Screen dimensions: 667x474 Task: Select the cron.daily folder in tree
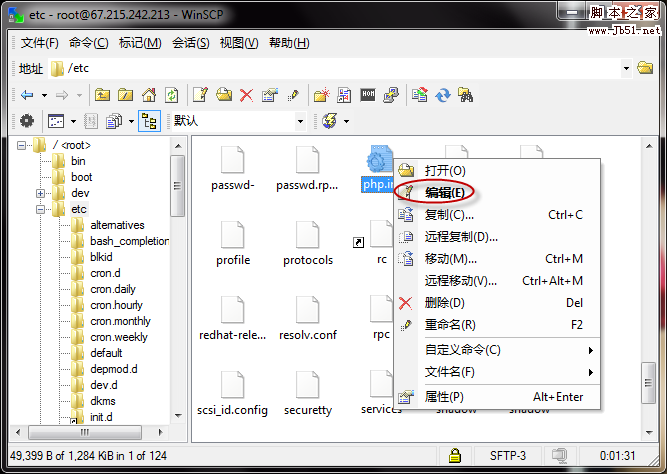(x=113, y=289)
